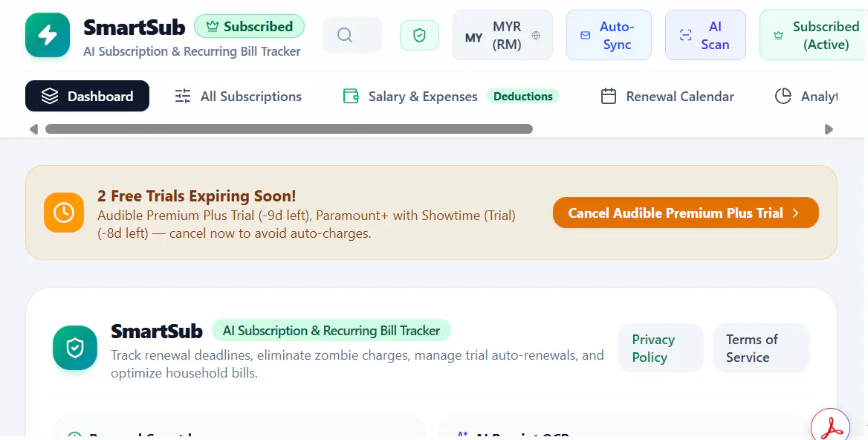The width and height of the screenshot is (868, 440).
Task: Click the orange clock icon in alert
Action: 64,213
